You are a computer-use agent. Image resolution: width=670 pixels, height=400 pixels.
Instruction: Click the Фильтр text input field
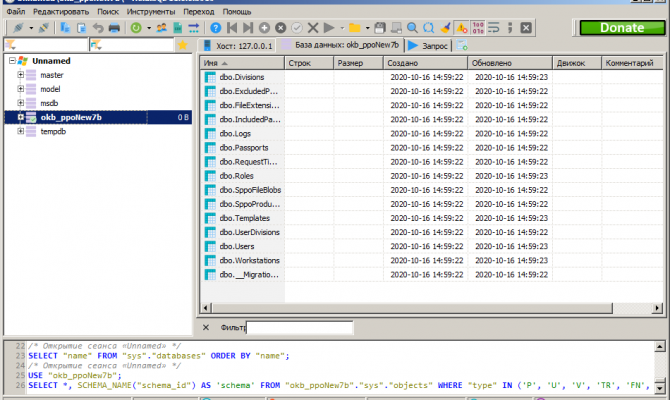(300, 328)
